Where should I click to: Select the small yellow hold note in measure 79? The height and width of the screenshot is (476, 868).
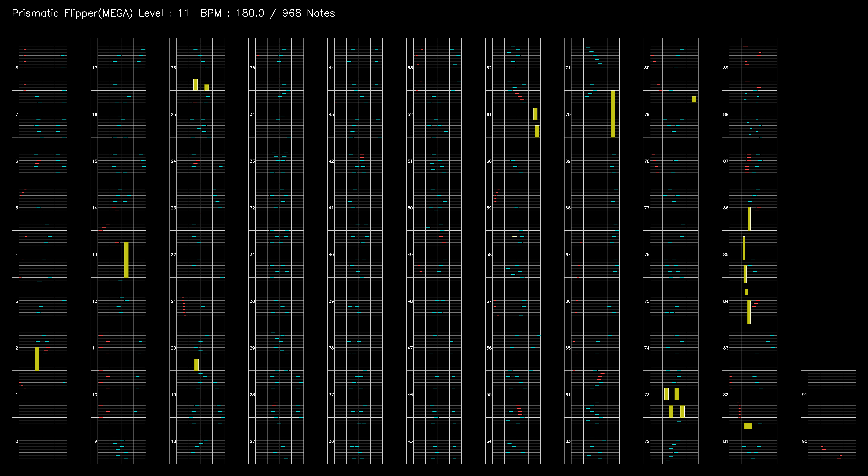pos(694,99)
